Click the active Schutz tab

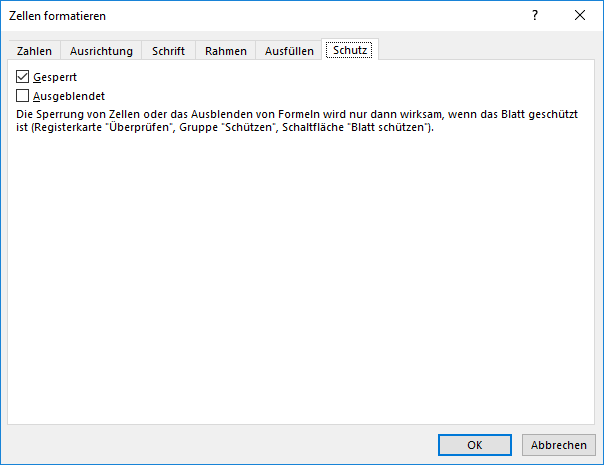pyautogui.click(x=350, y=51)
